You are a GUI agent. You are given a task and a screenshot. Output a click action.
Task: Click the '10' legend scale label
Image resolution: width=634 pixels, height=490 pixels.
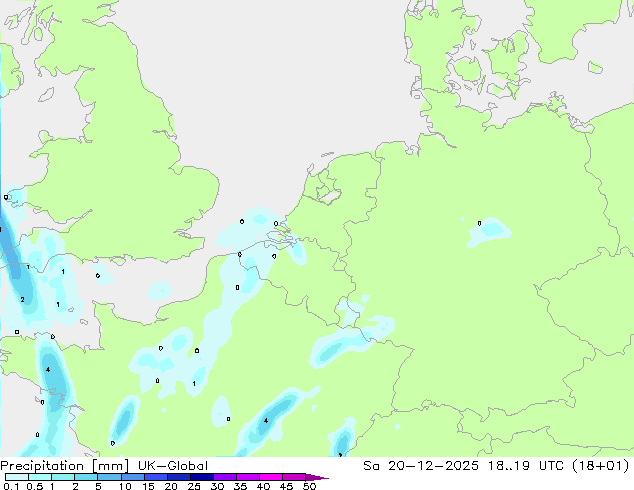pyautogui.click(x=125, y=486)
